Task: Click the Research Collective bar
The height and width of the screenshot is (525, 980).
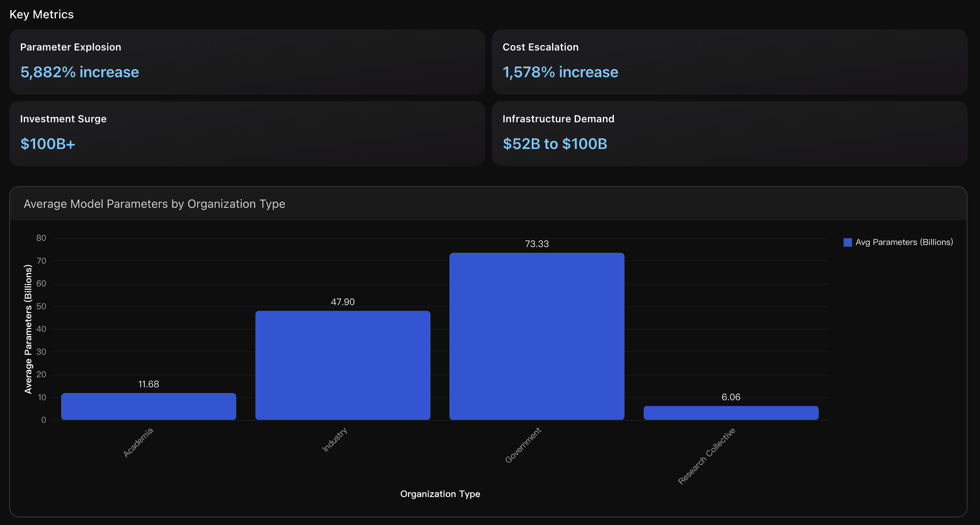Action: pos(731,413)
